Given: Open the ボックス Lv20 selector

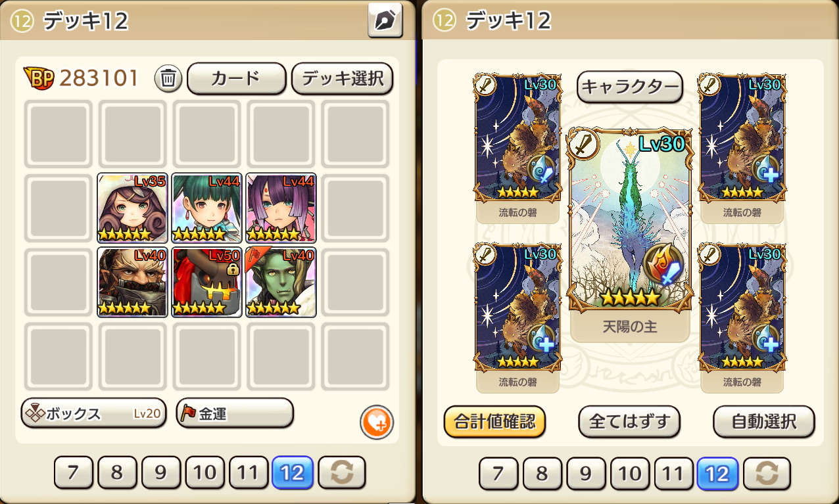Looking at the screenshot, I should click(x=93, y=413).
